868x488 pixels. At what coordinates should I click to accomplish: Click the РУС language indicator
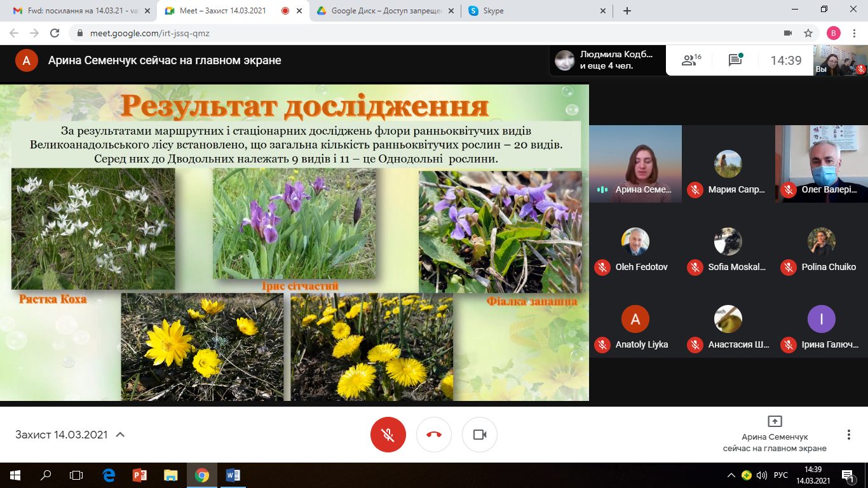[x=781, y=475]
